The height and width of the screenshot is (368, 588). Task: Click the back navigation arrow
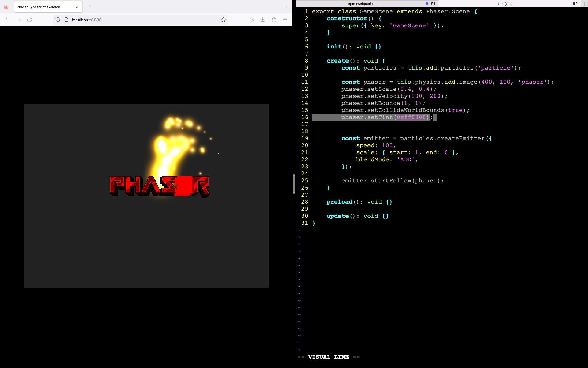tap(7, 20)
